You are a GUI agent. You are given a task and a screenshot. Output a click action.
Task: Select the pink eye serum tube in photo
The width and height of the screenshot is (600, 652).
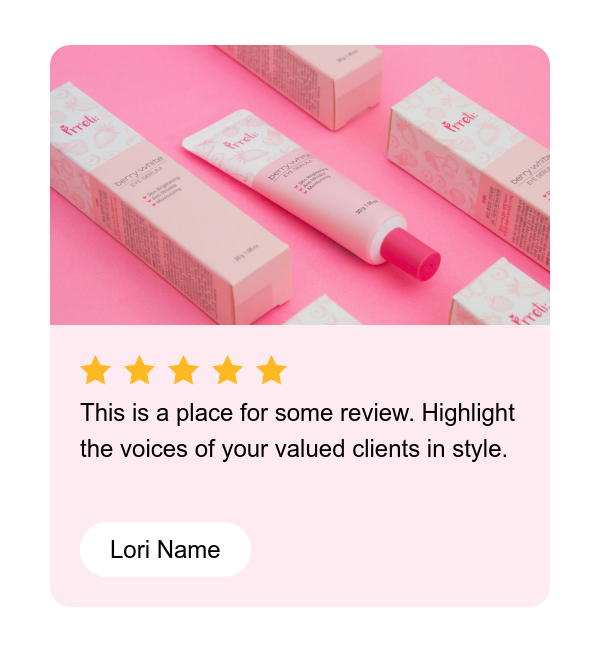[311, 195]
